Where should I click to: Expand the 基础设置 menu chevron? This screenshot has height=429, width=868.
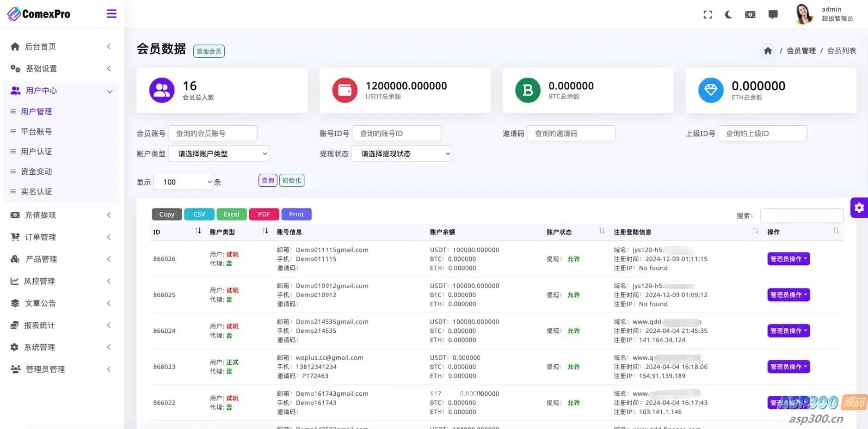click(x=109, y=68)
